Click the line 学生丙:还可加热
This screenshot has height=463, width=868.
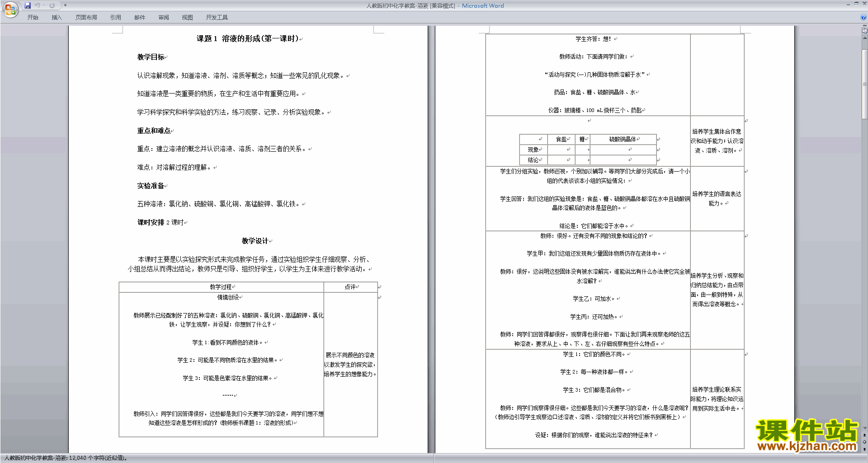pyautogui.click(x=594, y=317)
